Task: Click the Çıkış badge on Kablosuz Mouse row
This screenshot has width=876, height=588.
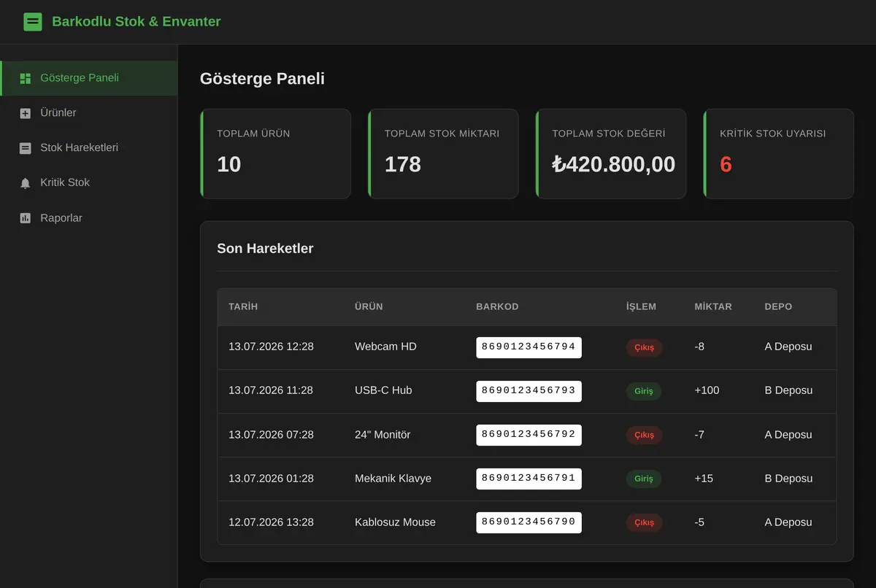Action: [x=644, y=522]
